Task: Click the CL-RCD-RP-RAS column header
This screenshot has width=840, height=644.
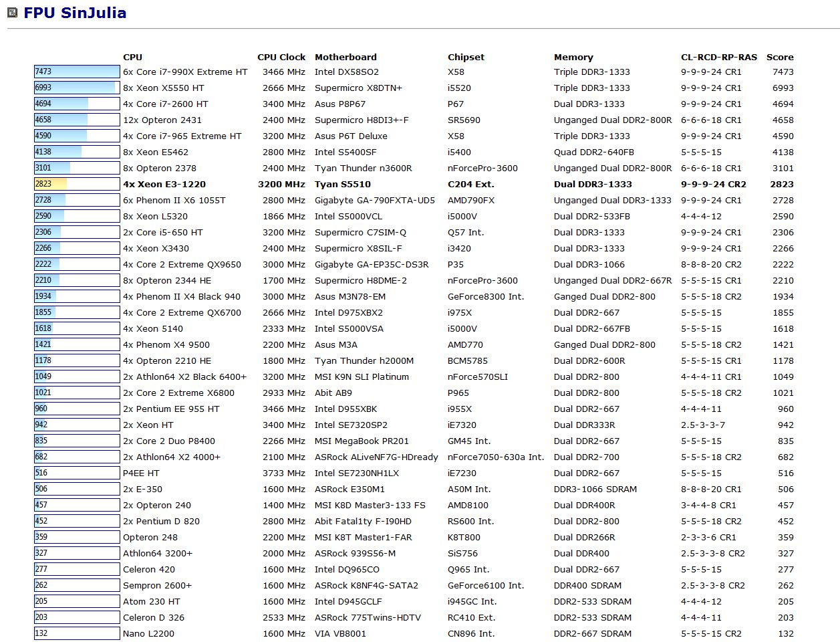Action: pyautogui.click(x=719, y=57)
